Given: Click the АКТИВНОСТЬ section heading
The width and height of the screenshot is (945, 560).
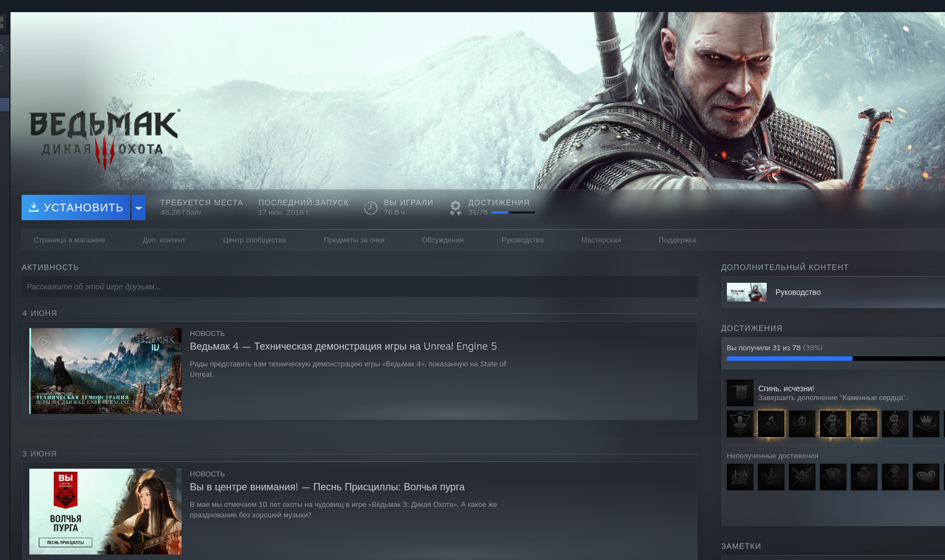Looking at the screenshot, I should point(50,267).
